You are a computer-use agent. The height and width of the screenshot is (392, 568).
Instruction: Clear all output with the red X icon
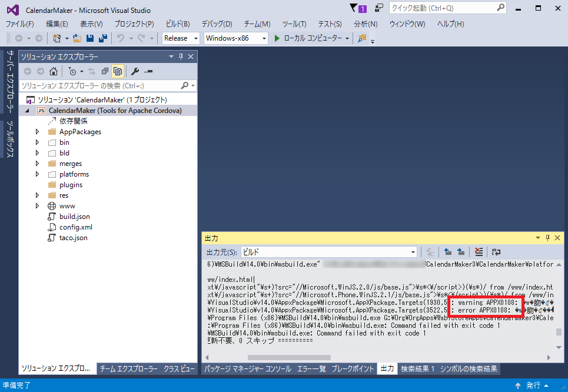click(479, 252)
